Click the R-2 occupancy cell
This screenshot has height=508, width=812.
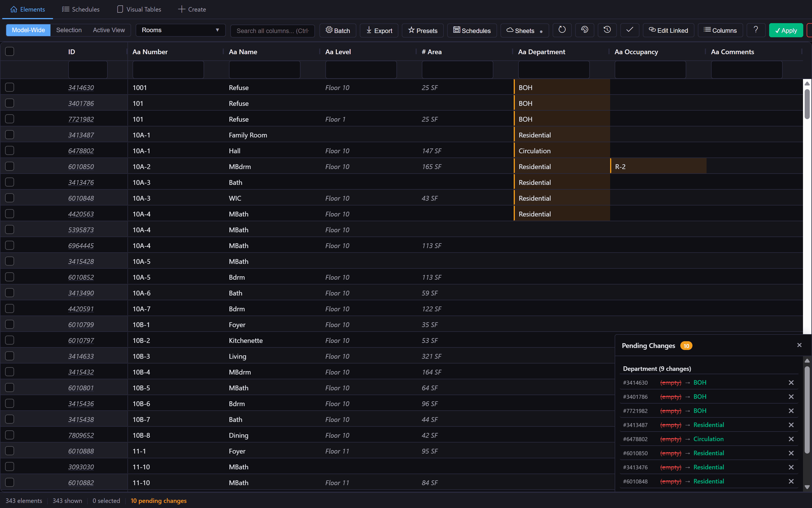pos(658,166)
